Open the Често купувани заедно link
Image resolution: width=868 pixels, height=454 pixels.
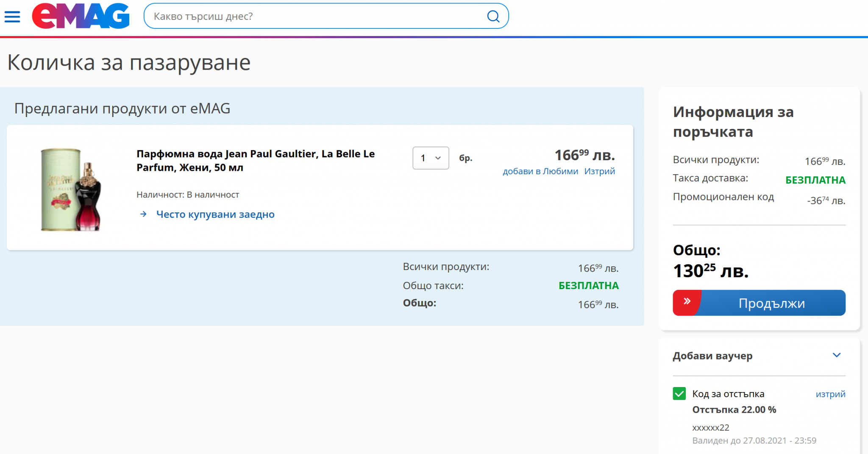[215, 214]
